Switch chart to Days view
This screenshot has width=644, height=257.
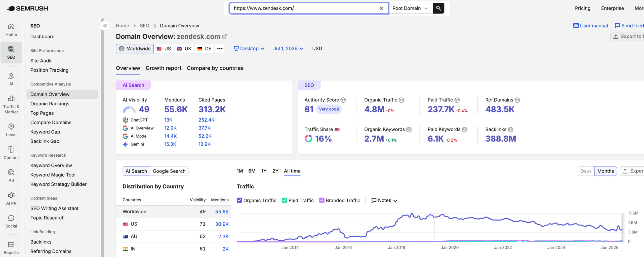pos(586,171)
